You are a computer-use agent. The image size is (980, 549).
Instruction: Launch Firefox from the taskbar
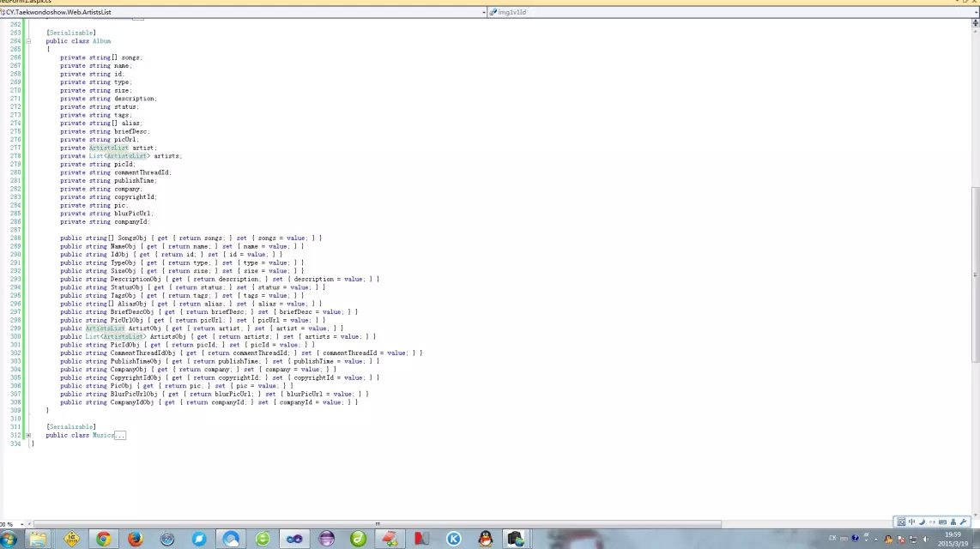pos(135,539)
